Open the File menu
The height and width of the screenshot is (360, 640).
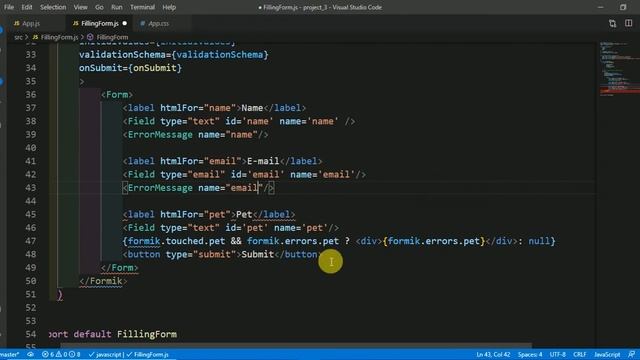9,7
